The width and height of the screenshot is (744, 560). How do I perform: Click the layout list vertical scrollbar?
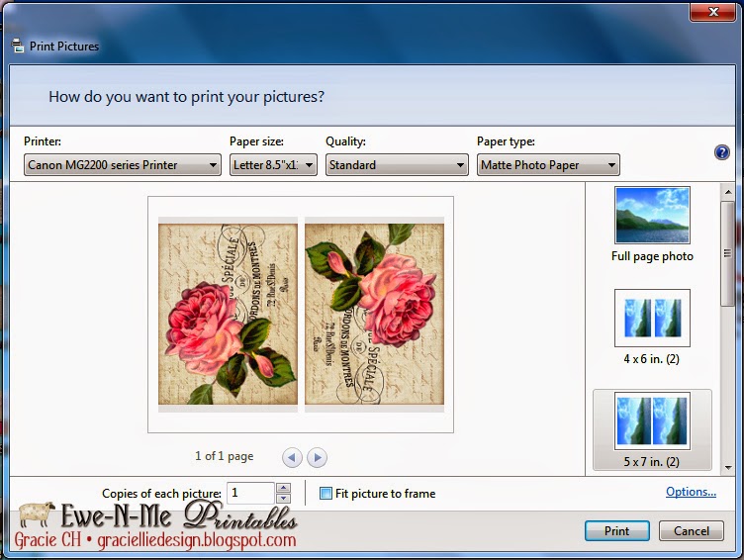tap(727, 327)
